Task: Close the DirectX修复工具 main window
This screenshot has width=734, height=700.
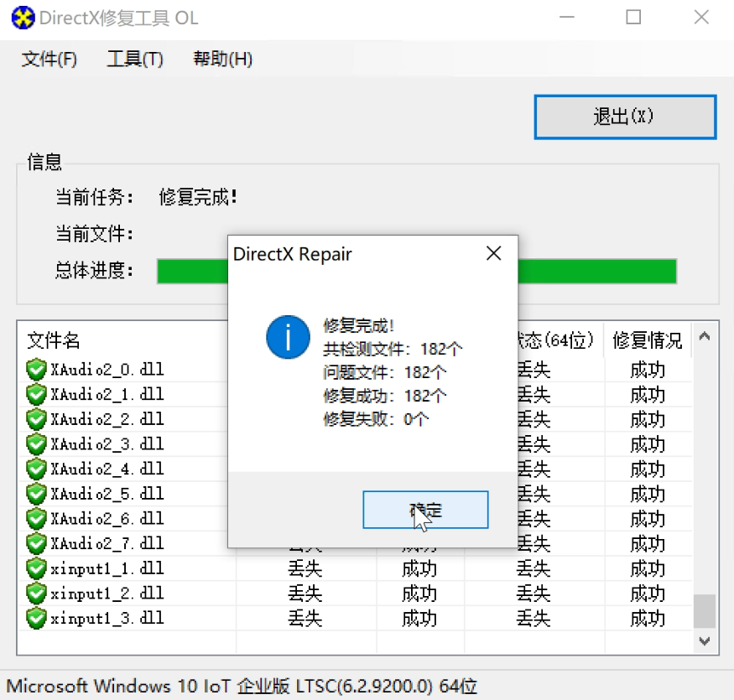Action: pos(701,18)
